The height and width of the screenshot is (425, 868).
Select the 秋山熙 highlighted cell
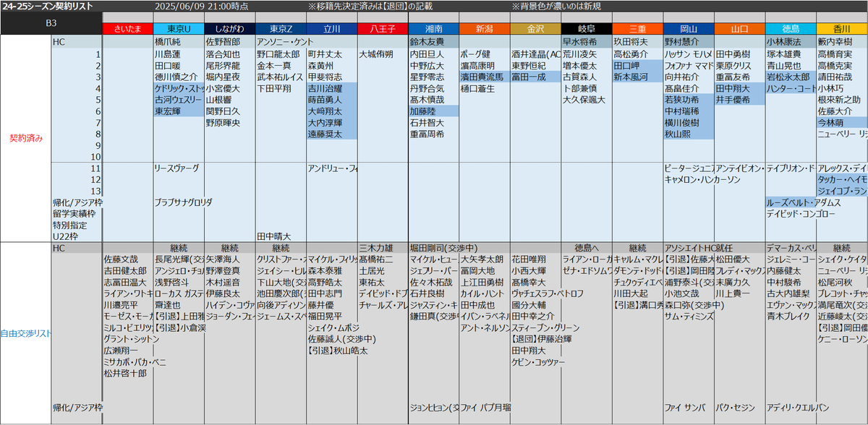tap(688, 134)
